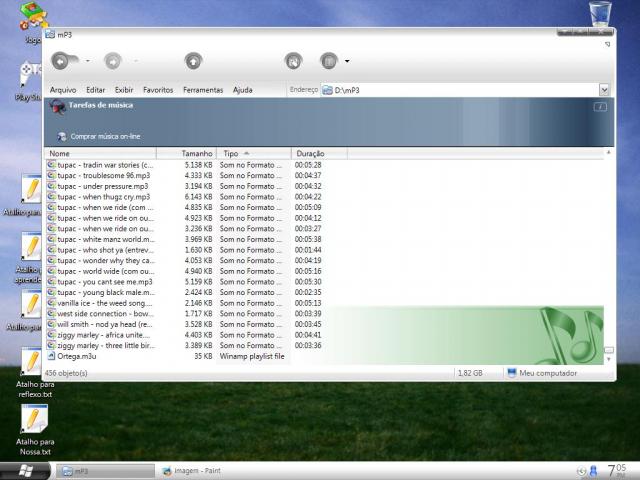Expand the address bar dropdown
The image size is (640, 480).
pos(604,90)
